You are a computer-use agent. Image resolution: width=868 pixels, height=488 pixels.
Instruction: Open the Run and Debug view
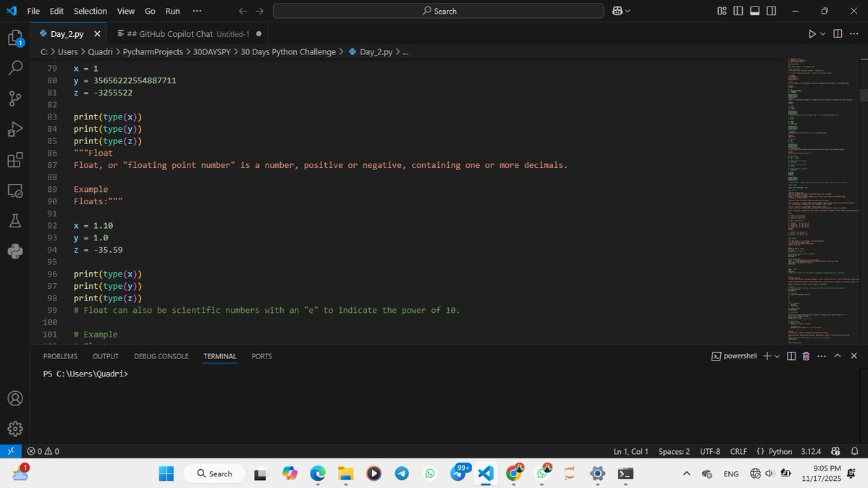coord(14,129)
